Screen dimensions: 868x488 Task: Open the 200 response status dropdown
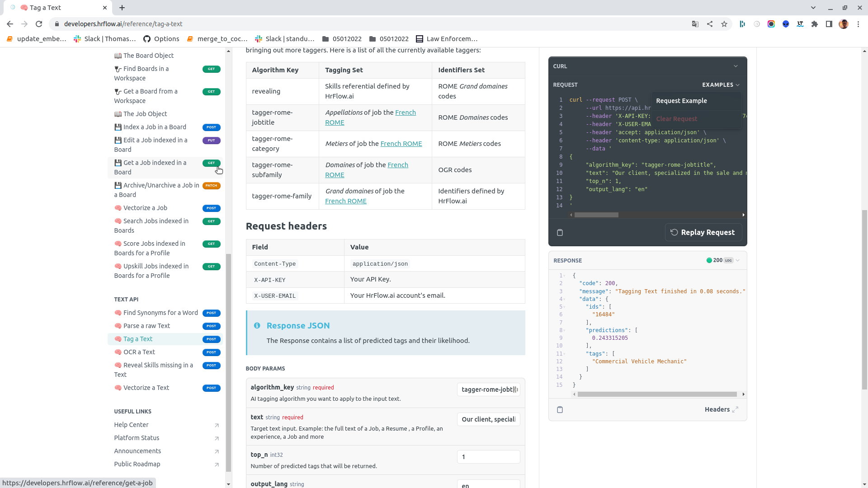coord(723,260)
